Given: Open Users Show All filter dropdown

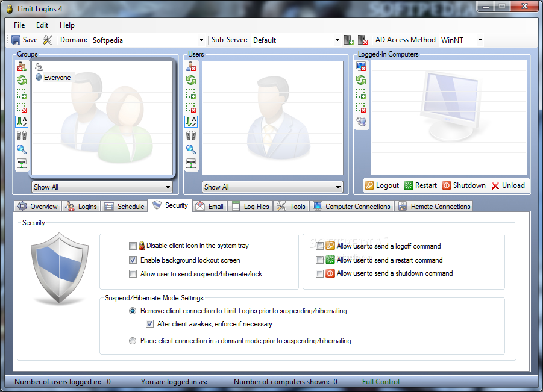Looking at the screenshot, I should coord(272,187).
